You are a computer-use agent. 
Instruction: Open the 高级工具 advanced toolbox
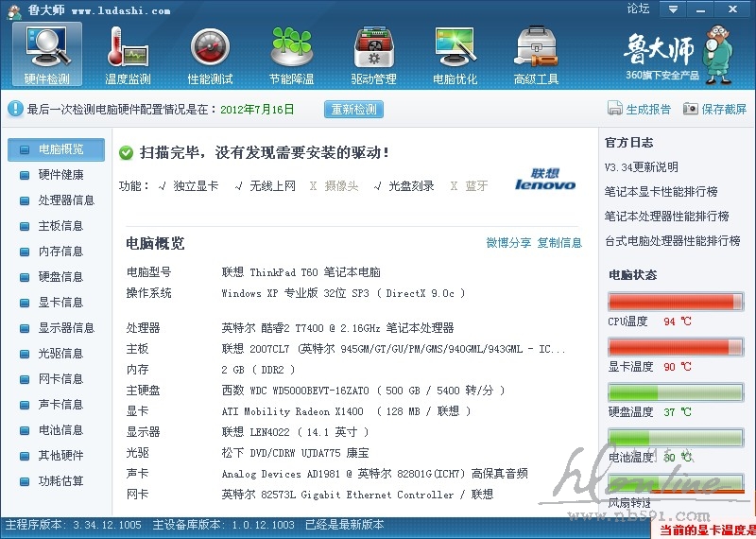(536, 55)
